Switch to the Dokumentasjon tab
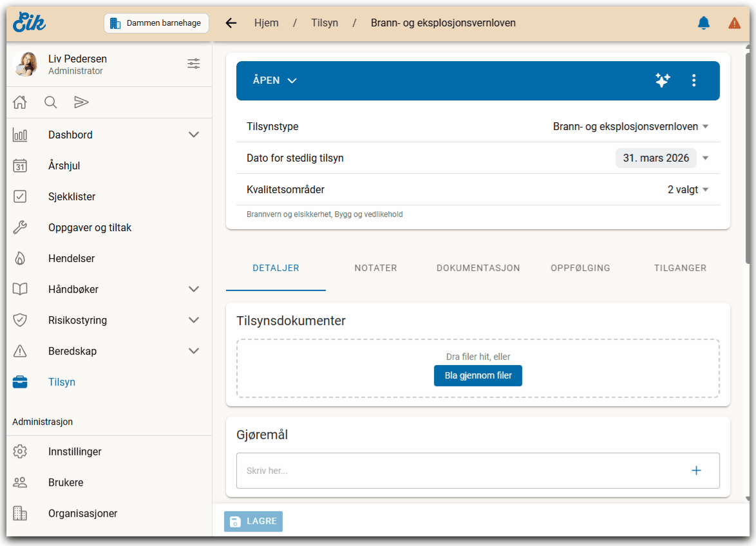This screenshot has height=546, width=756. point(478,268)
